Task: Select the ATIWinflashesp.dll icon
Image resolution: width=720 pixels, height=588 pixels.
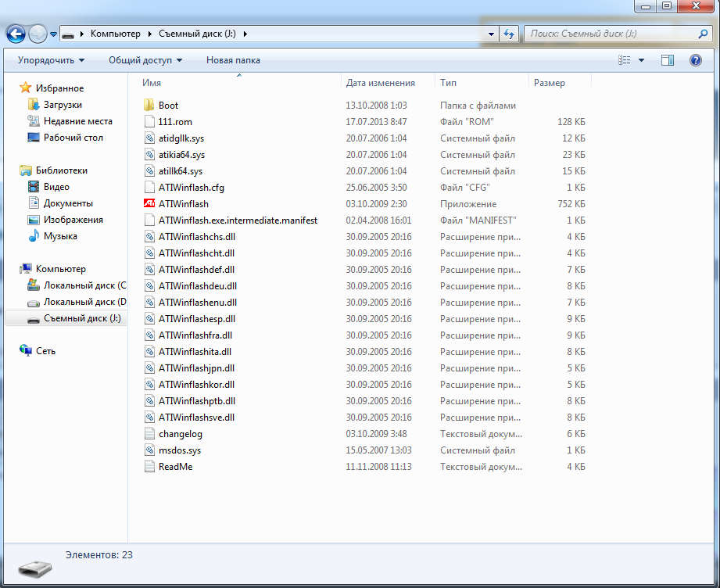Action: point(149,319)
